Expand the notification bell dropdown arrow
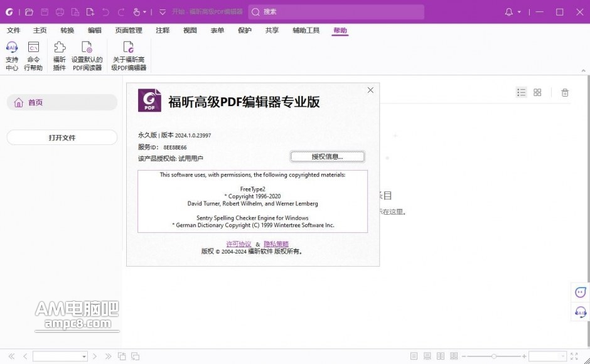Screen dimensions: 590x364 coord(519,12)
